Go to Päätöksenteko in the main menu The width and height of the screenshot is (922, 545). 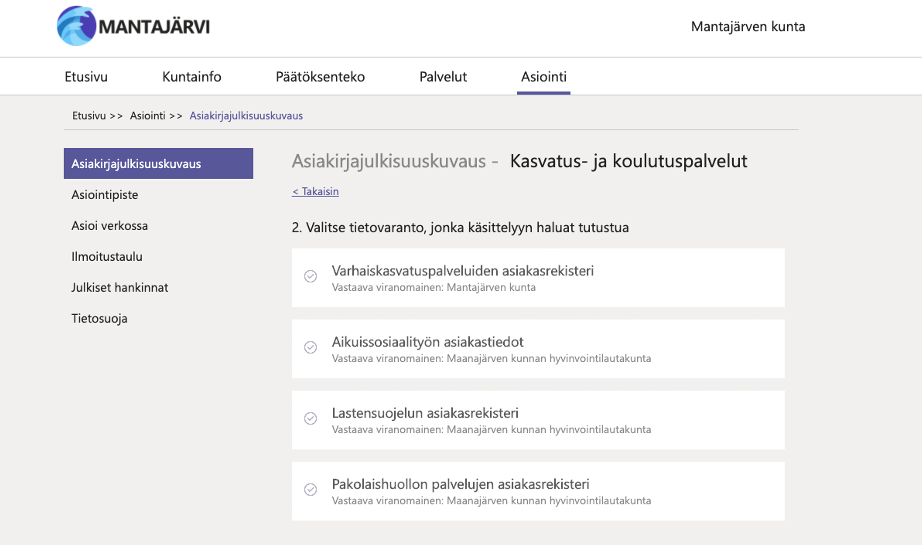(x=320, y=77)
